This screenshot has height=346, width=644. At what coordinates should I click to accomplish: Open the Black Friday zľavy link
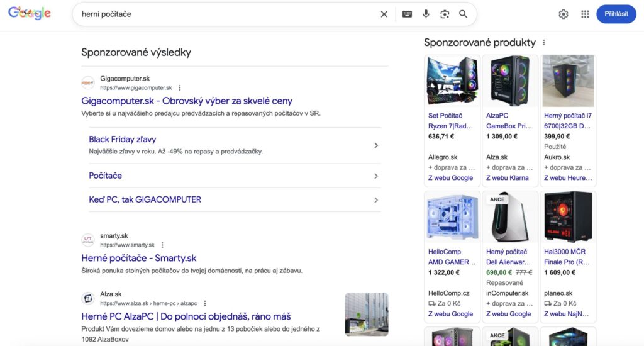pyautogui.click(x=123, y=139)
